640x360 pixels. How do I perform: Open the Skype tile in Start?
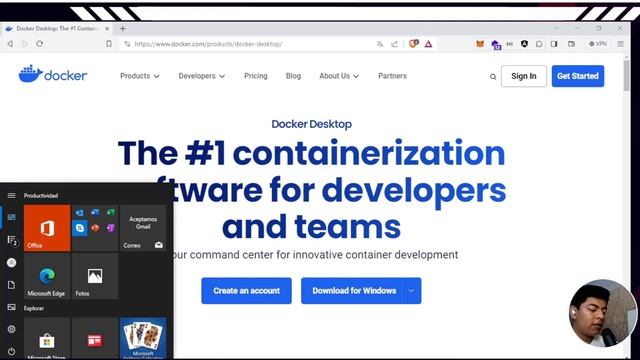pyautogui.click(x=80, y=228)
